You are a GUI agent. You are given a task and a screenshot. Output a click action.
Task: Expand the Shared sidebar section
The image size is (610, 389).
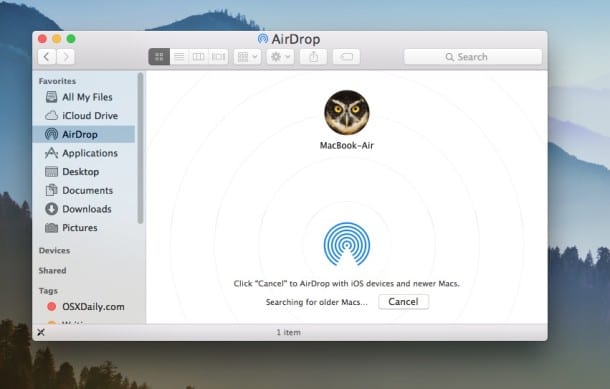click(53, 270)
